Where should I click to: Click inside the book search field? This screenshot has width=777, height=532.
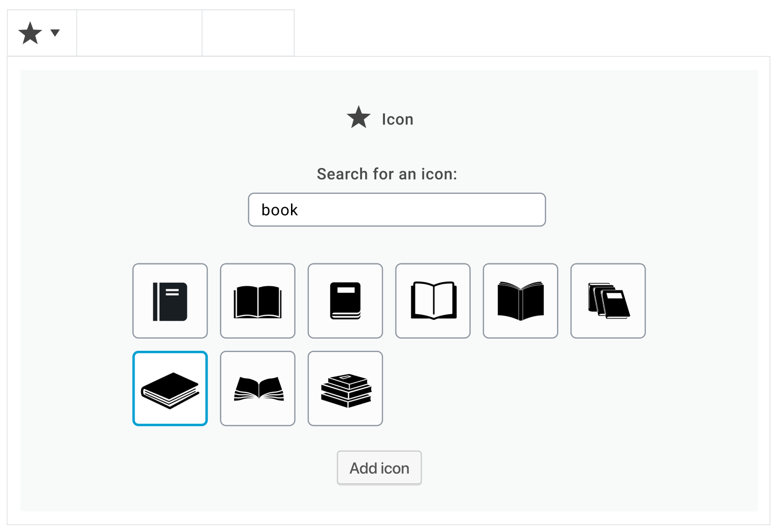397,210
